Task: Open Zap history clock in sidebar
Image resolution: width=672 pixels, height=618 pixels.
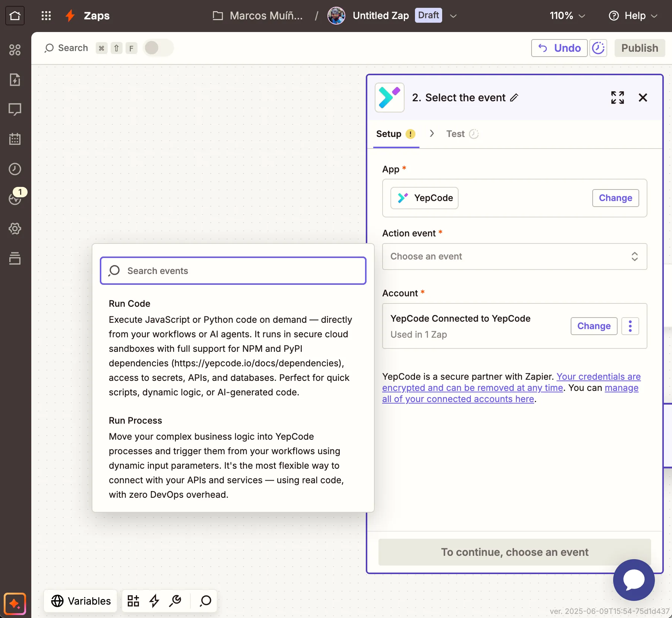Action: pos(15,169)
